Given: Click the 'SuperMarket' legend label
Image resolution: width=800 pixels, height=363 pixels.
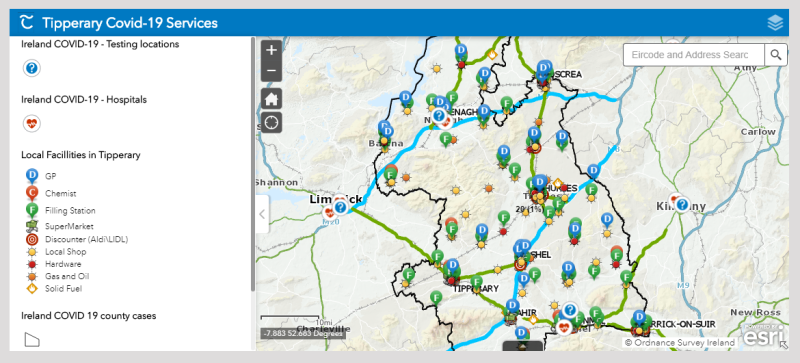Looking at the screenshot, I should point(69,226).
